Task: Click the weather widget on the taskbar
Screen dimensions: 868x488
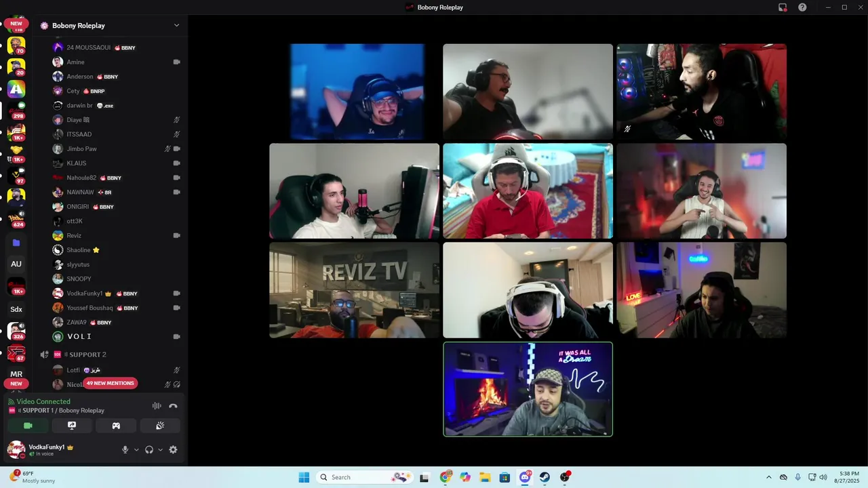Action: (33, 477)
